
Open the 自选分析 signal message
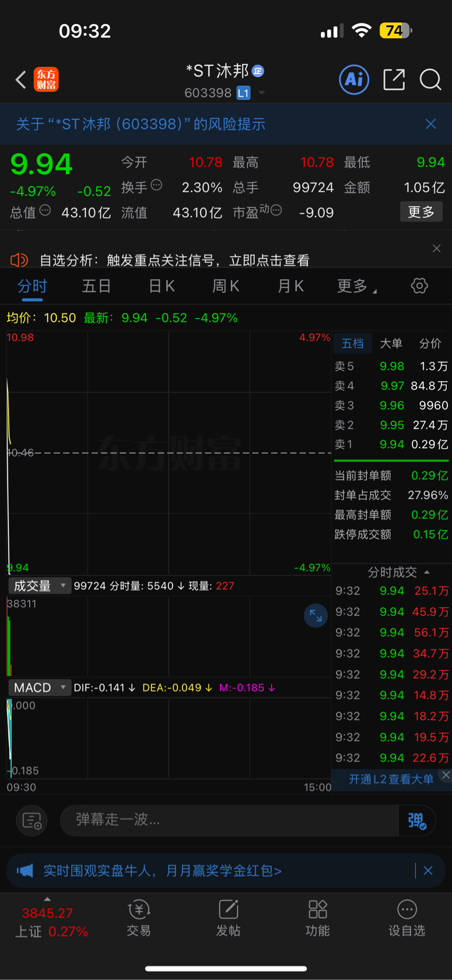(174, 260)
